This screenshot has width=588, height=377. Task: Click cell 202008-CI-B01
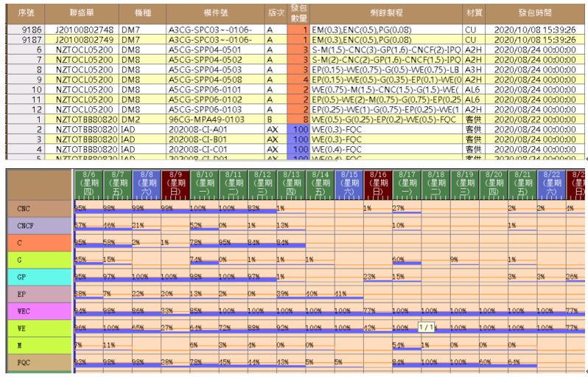(215, 139)
